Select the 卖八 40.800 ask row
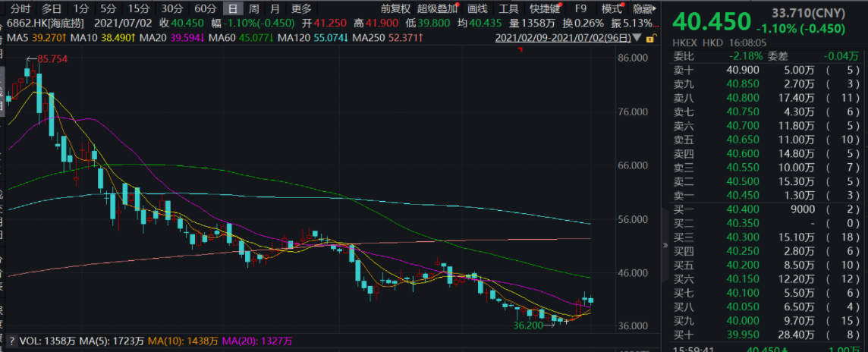868x352 pixels. point(766,98)
